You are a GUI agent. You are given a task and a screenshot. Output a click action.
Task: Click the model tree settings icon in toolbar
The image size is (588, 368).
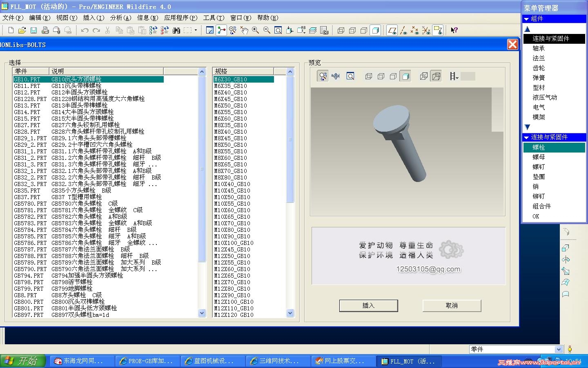tap(324, 30)
